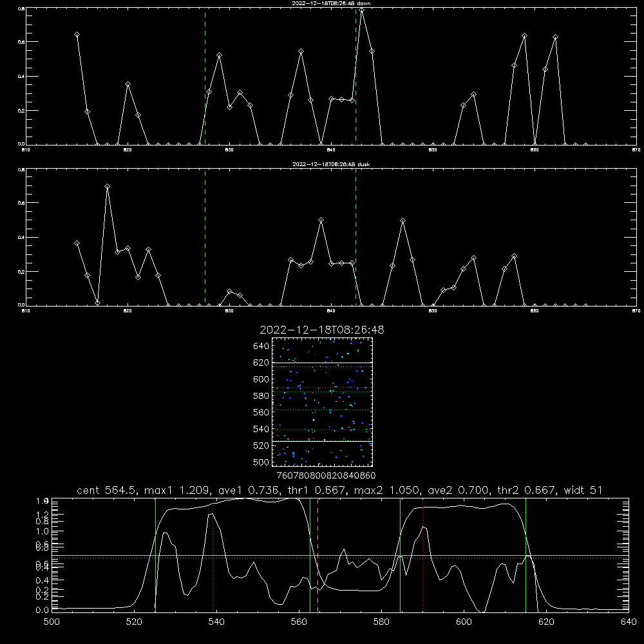Click the green vertical line at 525 in bottom plot

[155, 555]
